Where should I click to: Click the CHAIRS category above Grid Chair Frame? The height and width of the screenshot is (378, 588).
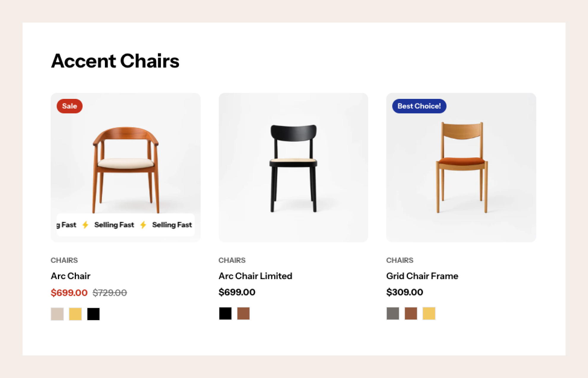click(x=400, y=260)
